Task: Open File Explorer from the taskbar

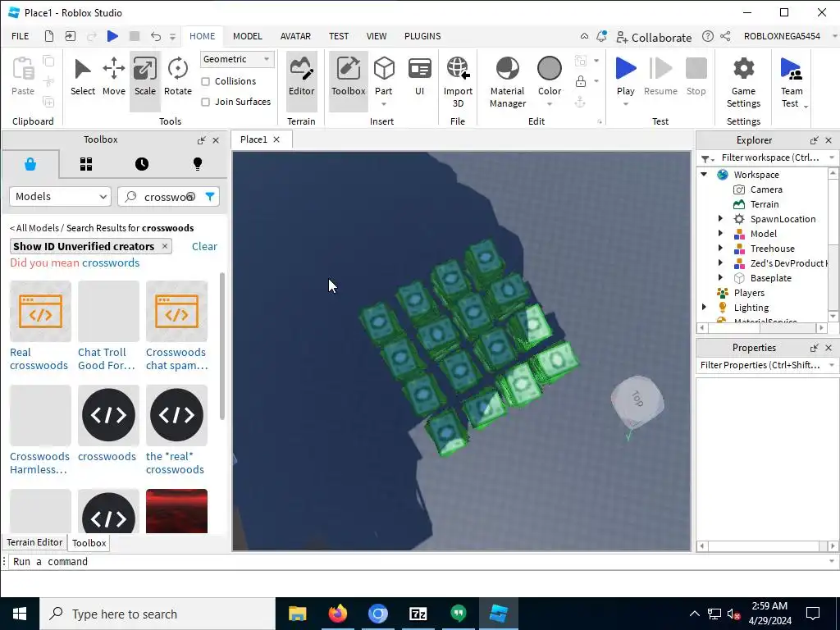Action: tap(297, 614)
